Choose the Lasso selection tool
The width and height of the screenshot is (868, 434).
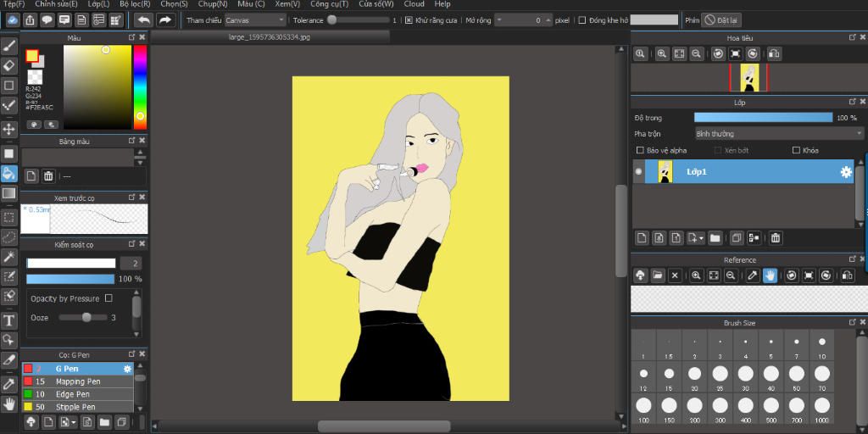point(9,237)
